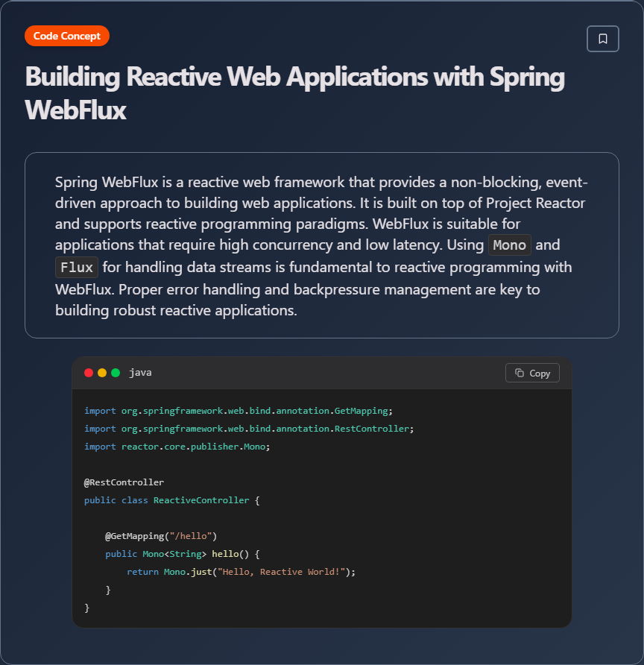Click the green traffic light dot
644x665 pixels.
[x=115, y=372]
